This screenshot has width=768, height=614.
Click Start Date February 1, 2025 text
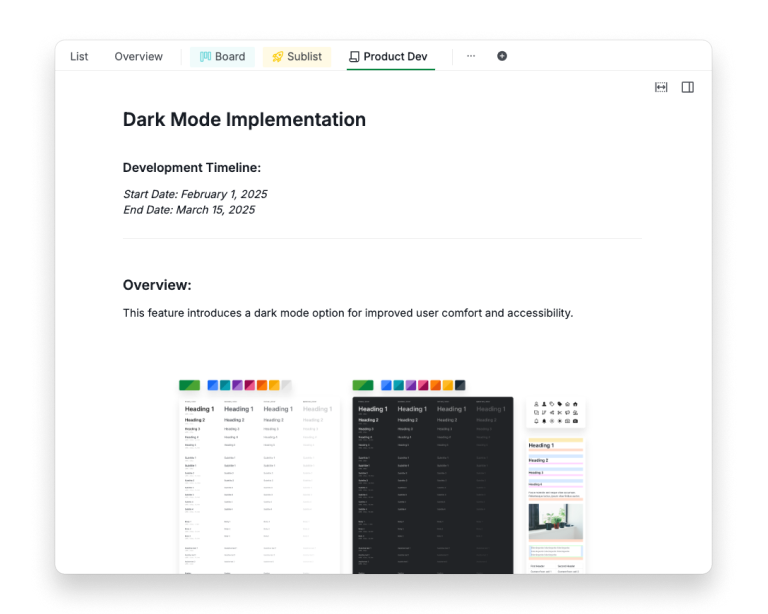click(x=195, y=194)
